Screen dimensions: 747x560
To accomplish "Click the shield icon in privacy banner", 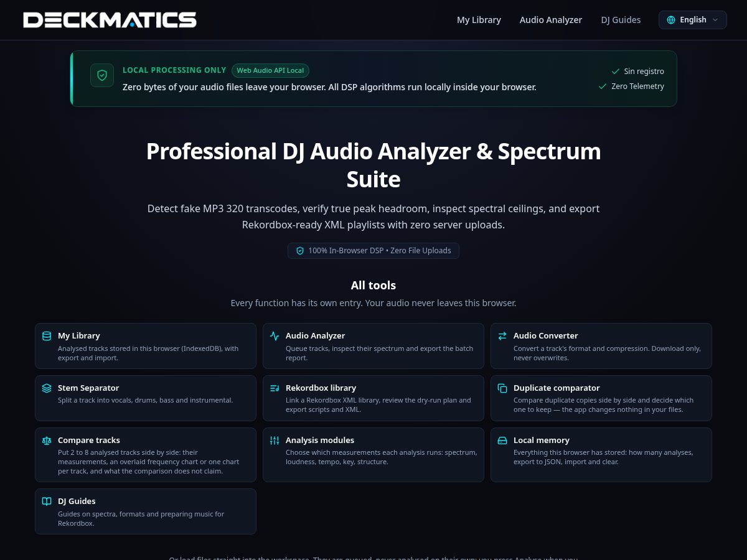I will (x=102, y=75).
